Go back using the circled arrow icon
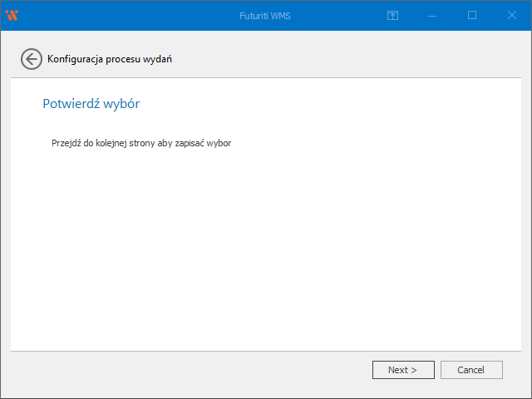 point(31,58)
